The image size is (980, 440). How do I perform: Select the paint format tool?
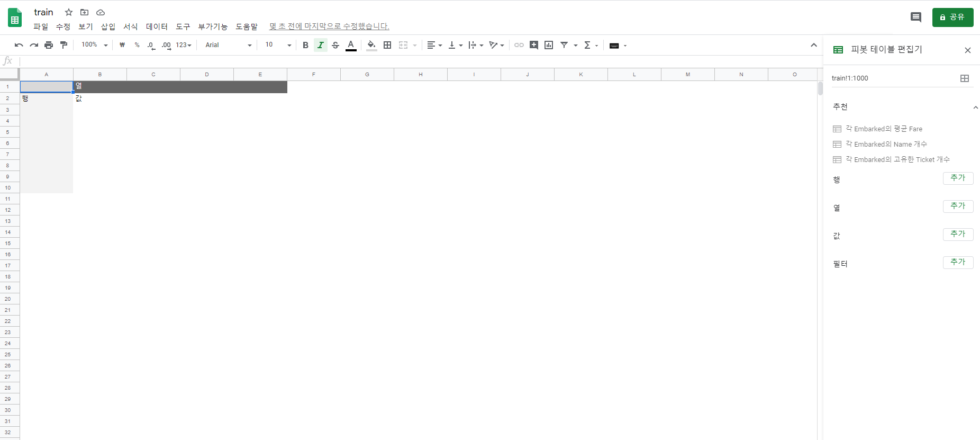(63, 45)
